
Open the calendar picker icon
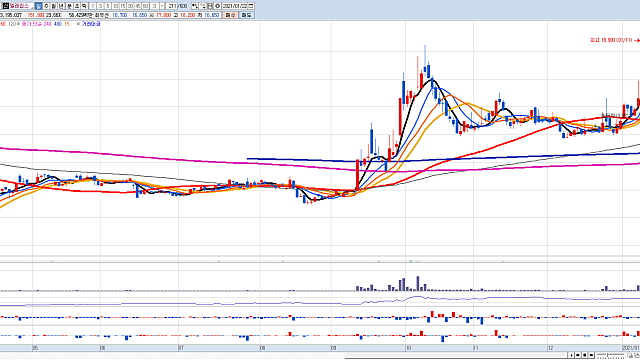pos(251,6)
